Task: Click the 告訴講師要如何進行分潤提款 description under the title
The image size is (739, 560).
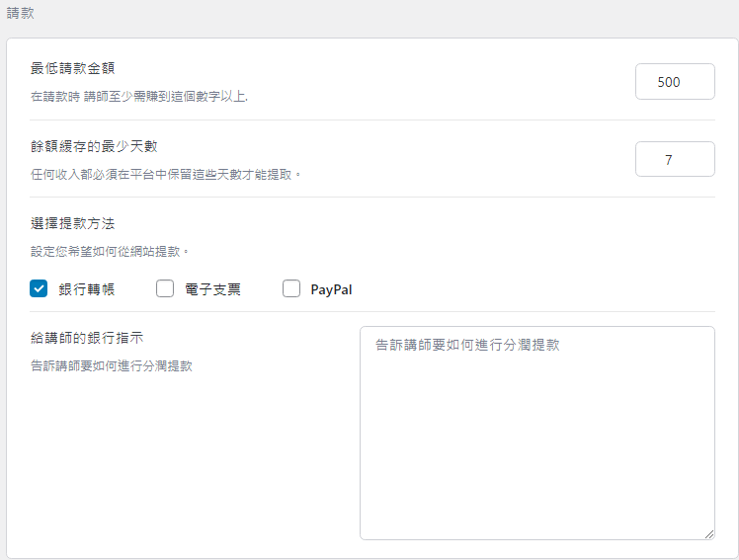Action: pyautogui.click(x=112, y=366)
